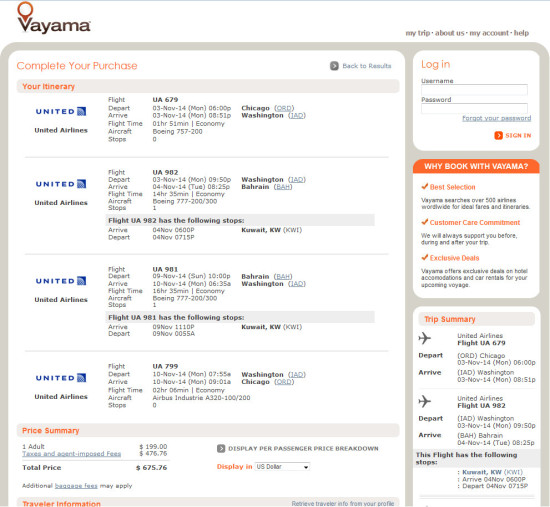
Task: Click Boeing 757-200 aircraft text
Action: point(177,132)
